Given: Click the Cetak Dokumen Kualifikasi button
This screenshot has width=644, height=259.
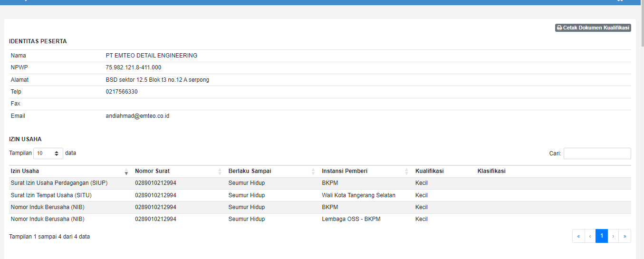Looking at the screenshot, I should 593,28.
